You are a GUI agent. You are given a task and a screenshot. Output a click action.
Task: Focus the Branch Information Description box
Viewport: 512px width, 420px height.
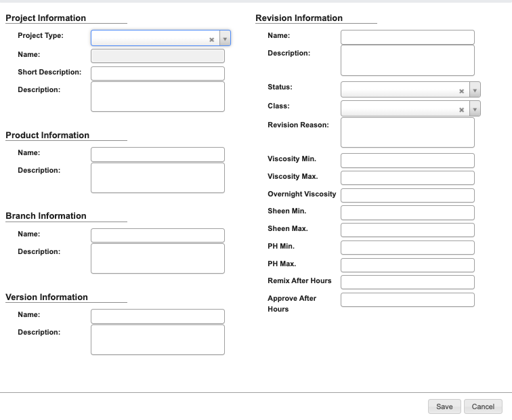point(158,259)
